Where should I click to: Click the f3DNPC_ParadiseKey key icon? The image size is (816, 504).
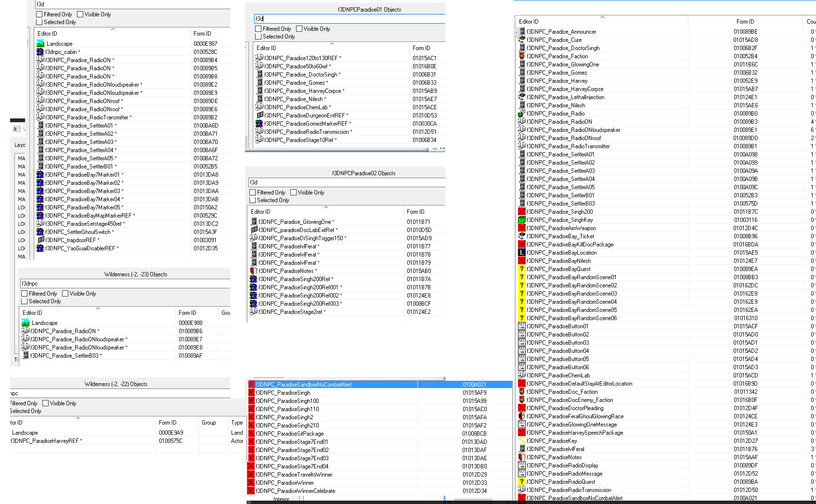coord(521,441)
